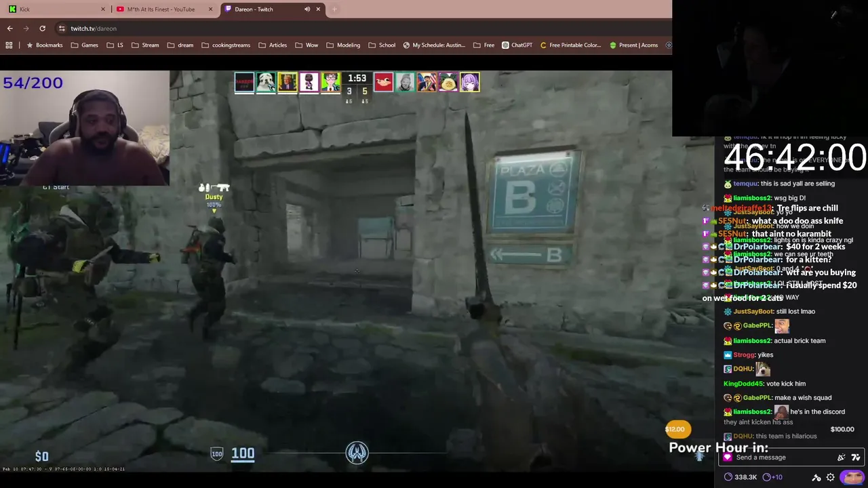Go forward in browser history
The height and width of the screenshot is (488, 868).
coord(26,28)
